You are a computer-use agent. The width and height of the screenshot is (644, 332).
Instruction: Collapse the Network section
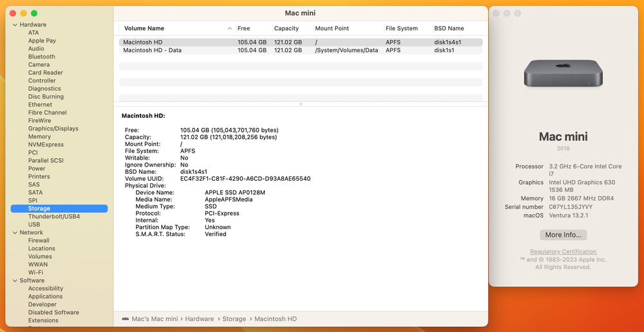pyautogui.click(x=15, y=233)
